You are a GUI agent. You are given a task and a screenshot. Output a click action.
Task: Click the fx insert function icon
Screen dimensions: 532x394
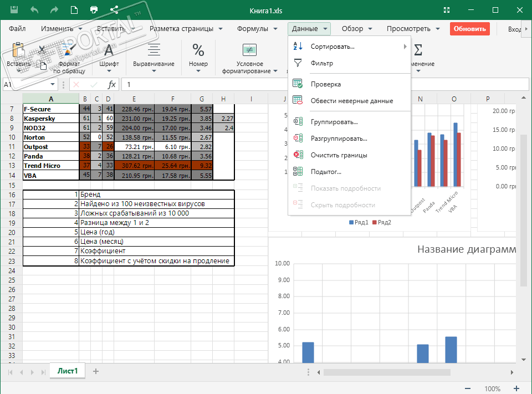point(112,84)
